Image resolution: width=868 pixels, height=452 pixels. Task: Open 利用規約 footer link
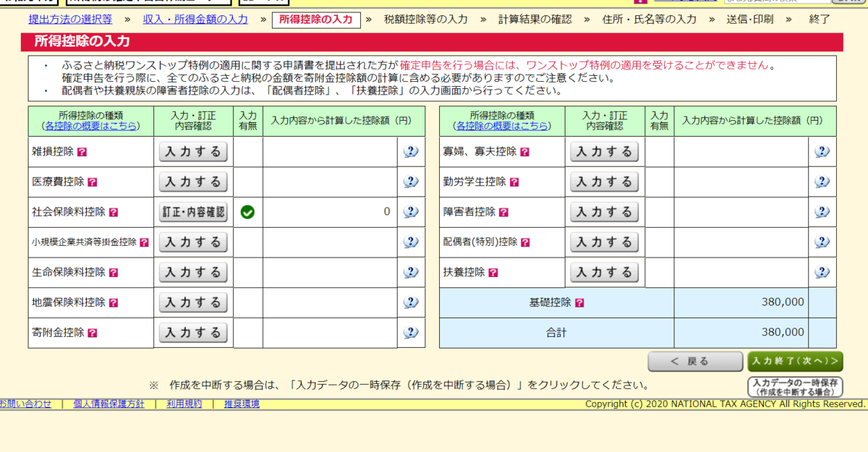pyautogui.click(x=184, y=404)
